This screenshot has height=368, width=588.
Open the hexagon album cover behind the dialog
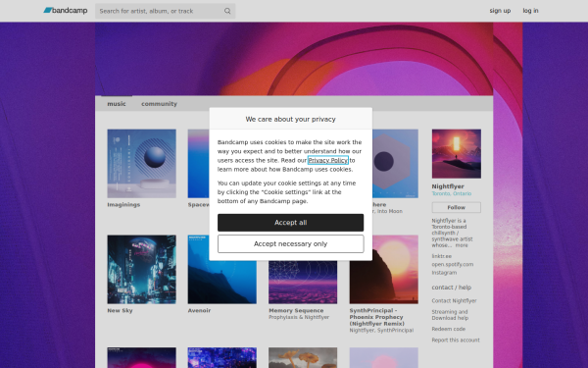coord(395,163)
